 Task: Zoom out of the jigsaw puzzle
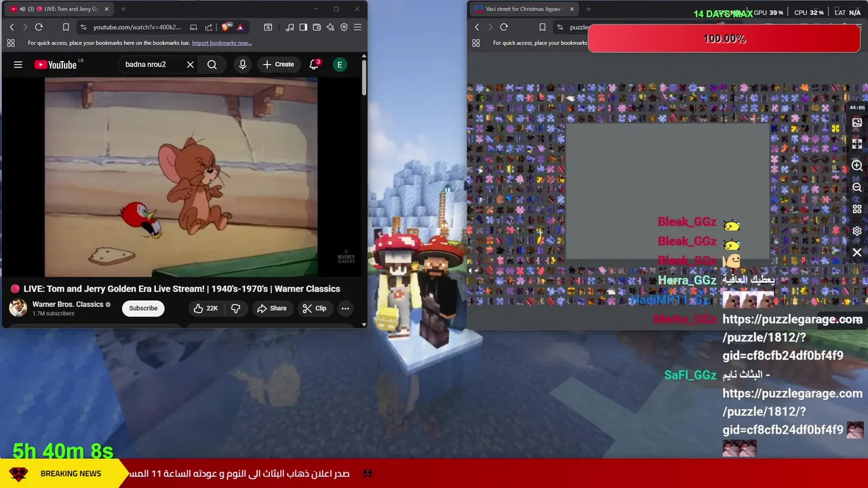coord(857,187)
